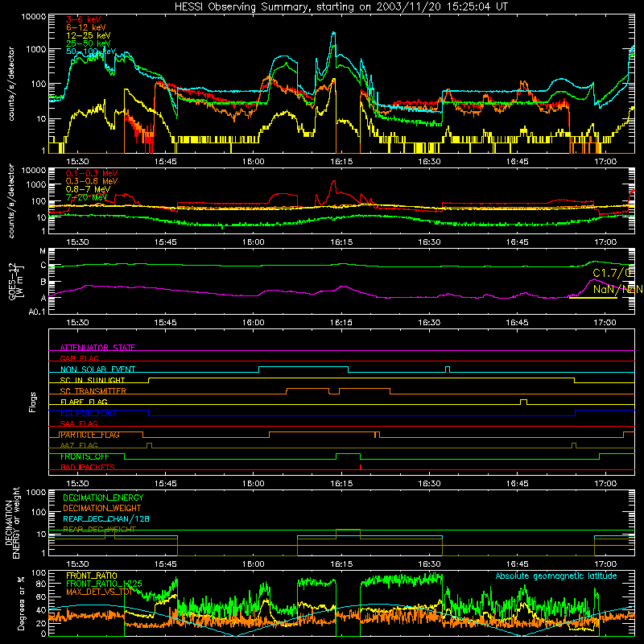Click the 16:45 tick under decimation plot
Viewport: 644px width, 644px height.
coord(518,564)
